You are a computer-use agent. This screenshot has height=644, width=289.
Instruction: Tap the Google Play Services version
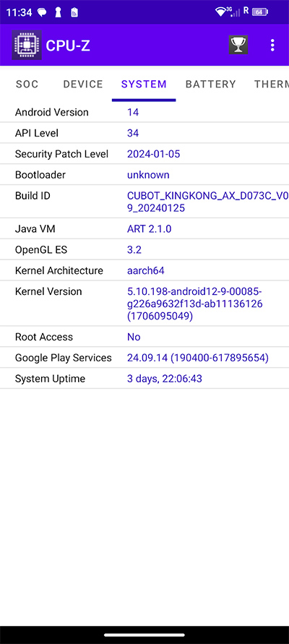(198, 358)
